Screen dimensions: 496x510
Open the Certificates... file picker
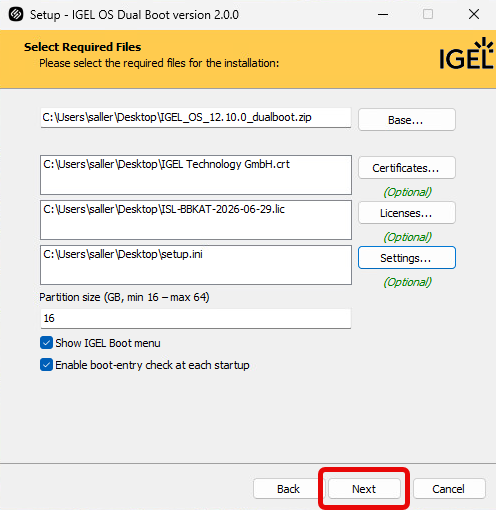click(407, 168)
